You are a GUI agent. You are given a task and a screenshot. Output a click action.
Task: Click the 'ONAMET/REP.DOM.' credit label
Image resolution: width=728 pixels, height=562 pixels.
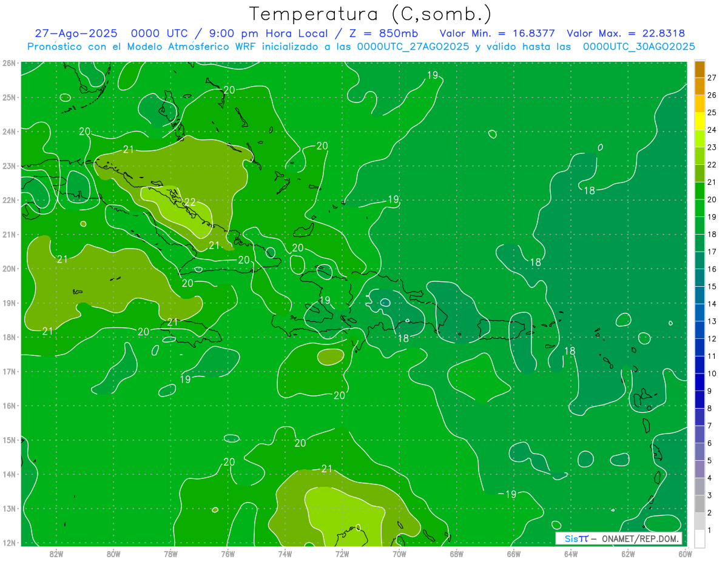pos(639,538)
